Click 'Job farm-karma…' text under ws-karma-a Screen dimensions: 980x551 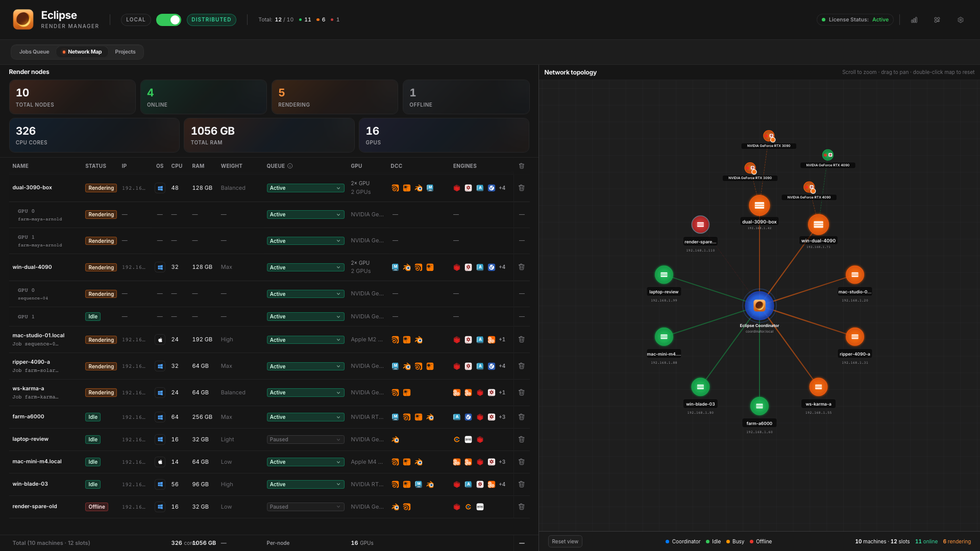(x=35, y=397)
